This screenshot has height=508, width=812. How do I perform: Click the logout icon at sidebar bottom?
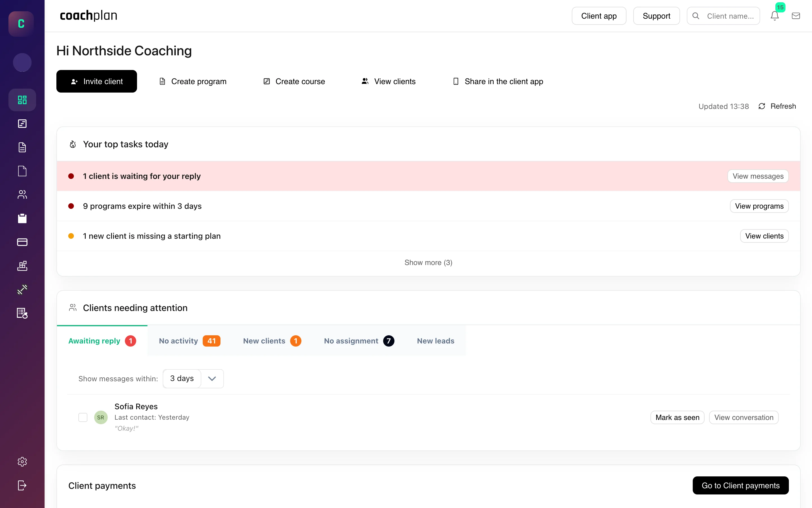(22, 485)
